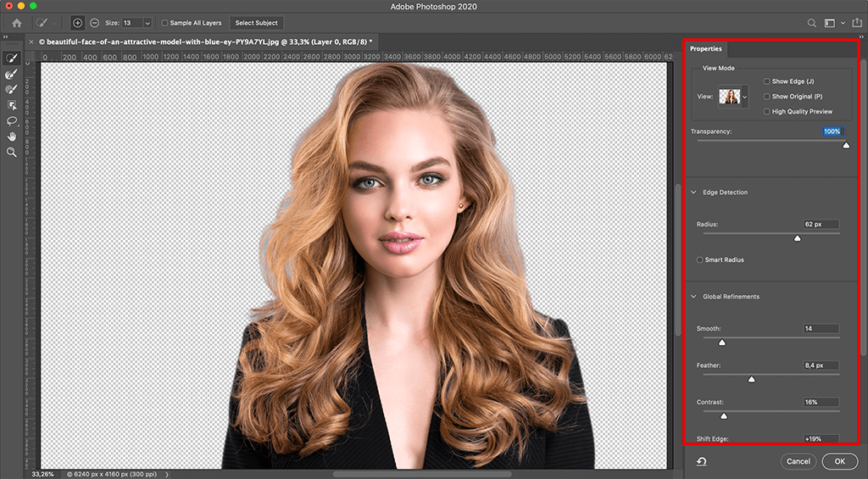This screenshot has width=868, height=479.
Task: Enable Show Original (P) checkbox
Action: pyautogui.click(x=766, y=97)
